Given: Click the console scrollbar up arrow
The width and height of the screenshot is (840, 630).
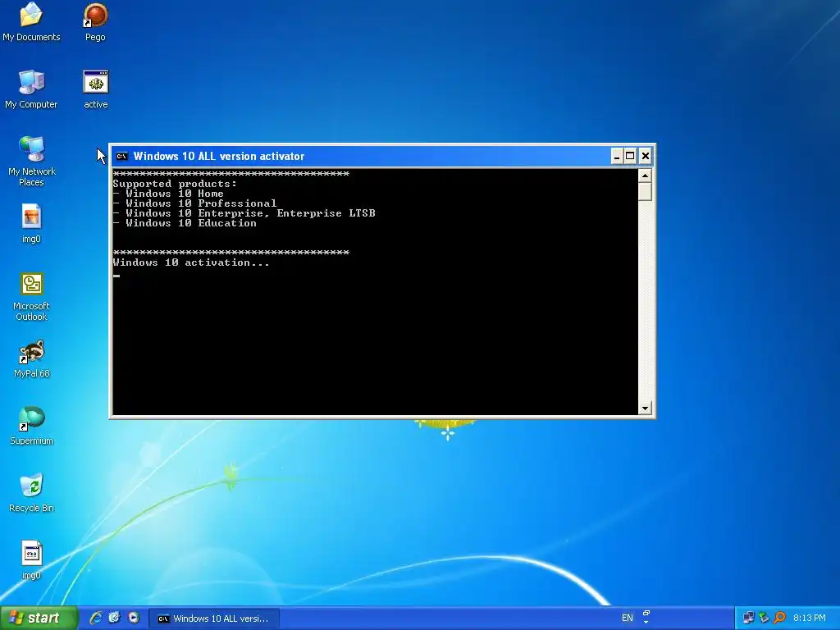Looking at the screenshot, I should click(x=645, y=176).
